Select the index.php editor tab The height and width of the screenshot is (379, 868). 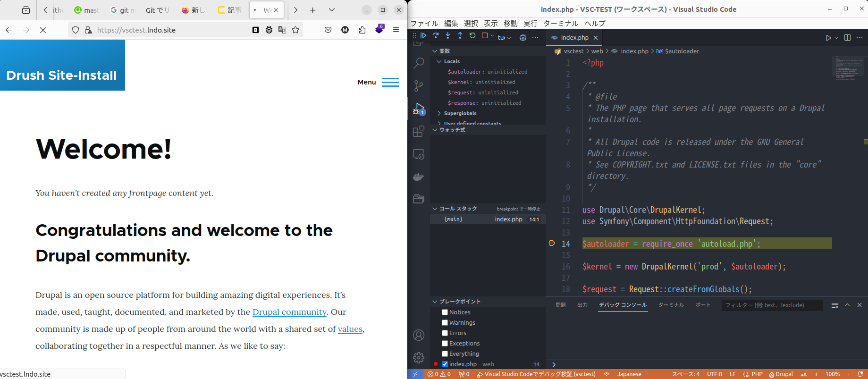(574, 38)
